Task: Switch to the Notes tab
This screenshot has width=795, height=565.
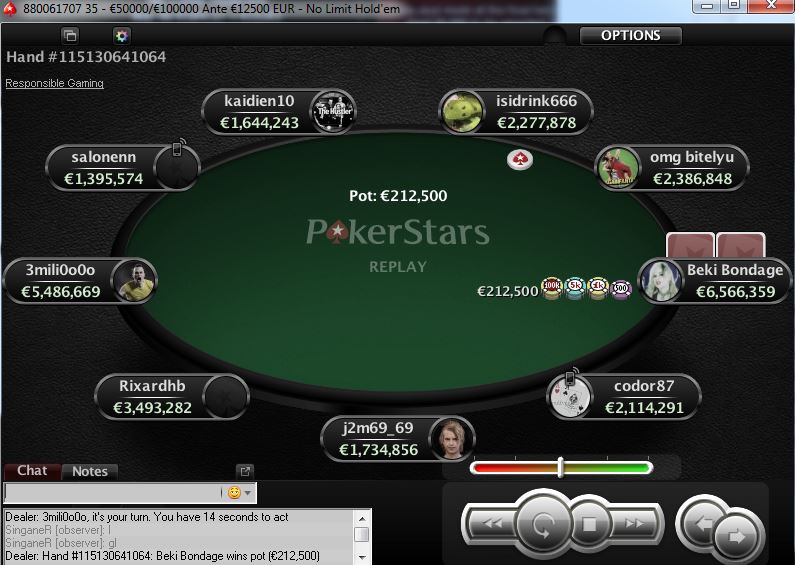Action: tap(90, 472)
